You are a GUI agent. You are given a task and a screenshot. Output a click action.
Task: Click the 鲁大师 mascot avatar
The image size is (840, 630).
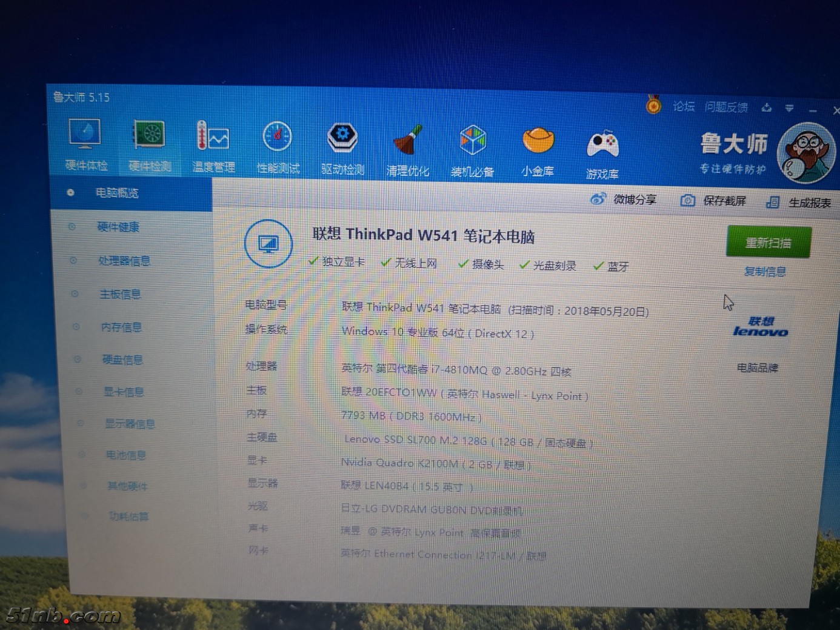806,153
